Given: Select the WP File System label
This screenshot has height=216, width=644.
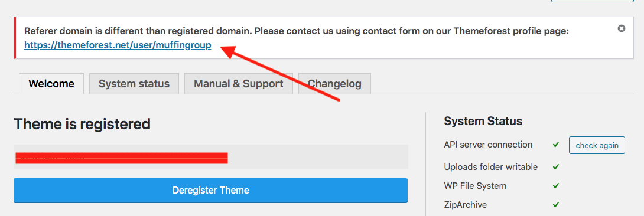Looking at the screenshot, I should click(x=475, y=186).
